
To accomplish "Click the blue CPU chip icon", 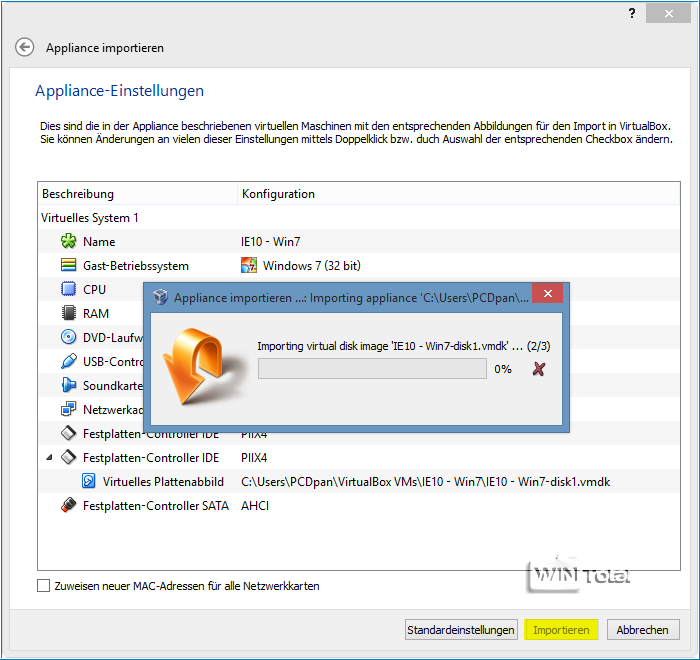I will point(68,289).
